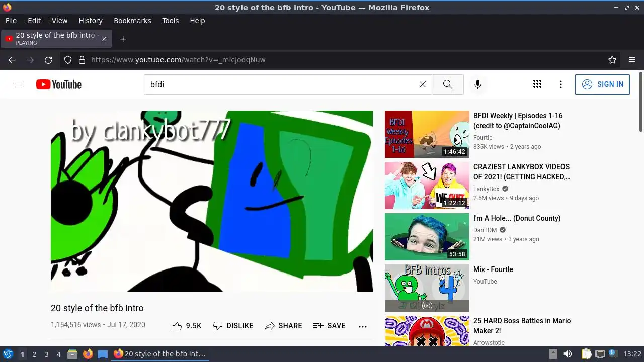Click the taskbar clock showing 13:22

pyautogui.click(x=632, y=354)
